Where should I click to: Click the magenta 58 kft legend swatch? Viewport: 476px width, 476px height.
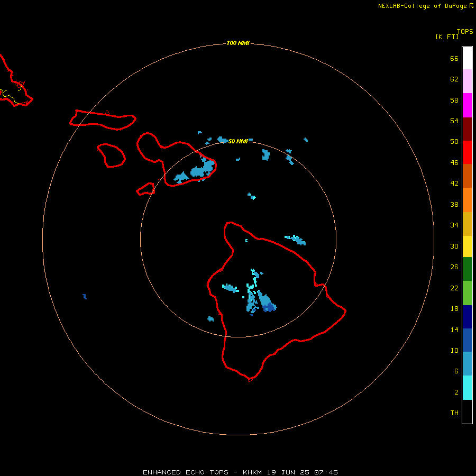pyautogui.click(x=467, y=105)
